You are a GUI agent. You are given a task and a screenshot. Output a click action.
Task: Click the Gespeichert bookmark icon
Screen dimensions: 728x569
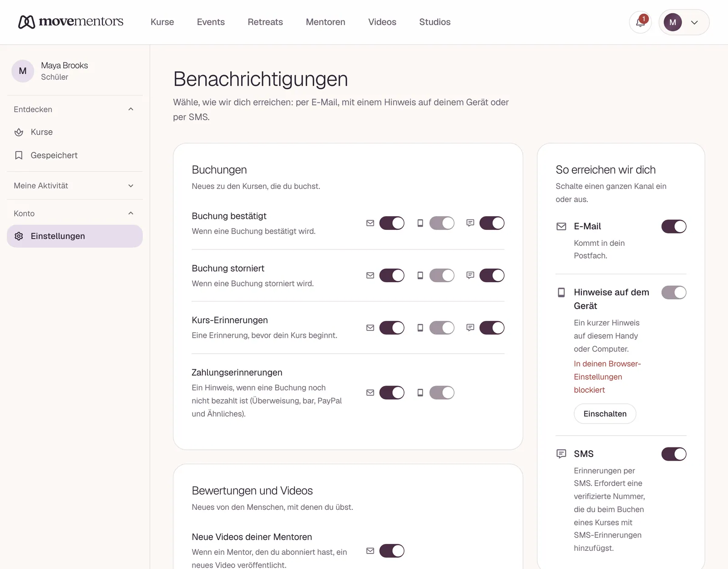[x=19, y=155]
